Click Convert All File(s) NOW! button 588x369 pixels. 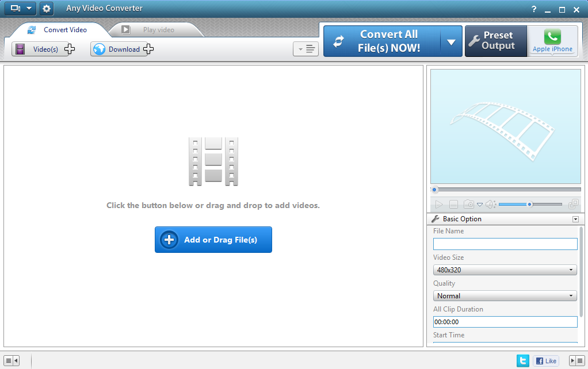click(382, 41)
